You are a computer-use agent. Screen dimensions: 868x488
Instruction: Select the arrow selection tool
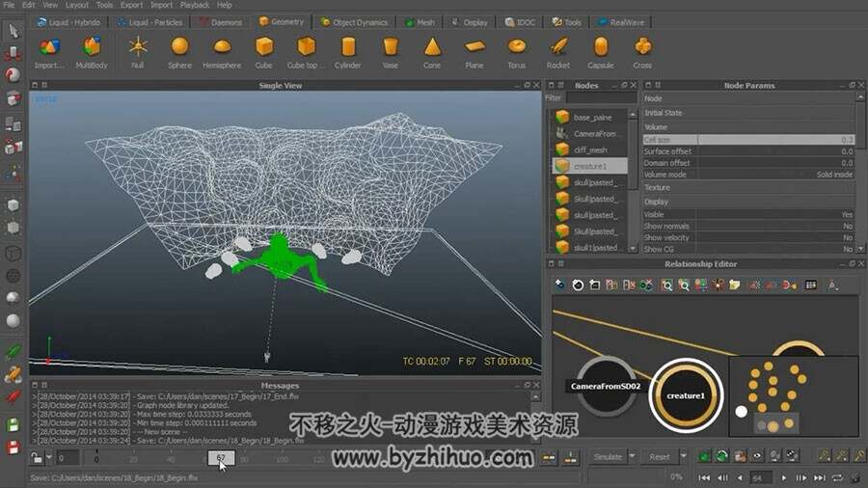point(14,31)
